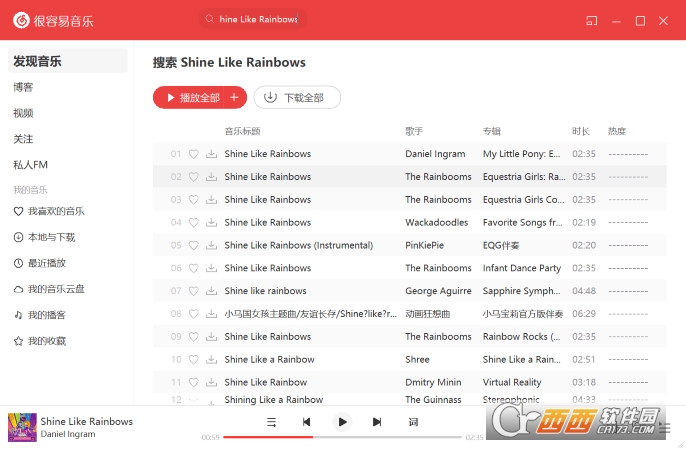Open 本地与下载 section
The width and height of the screenshot is (686, 450).
[x=44, y=237]
